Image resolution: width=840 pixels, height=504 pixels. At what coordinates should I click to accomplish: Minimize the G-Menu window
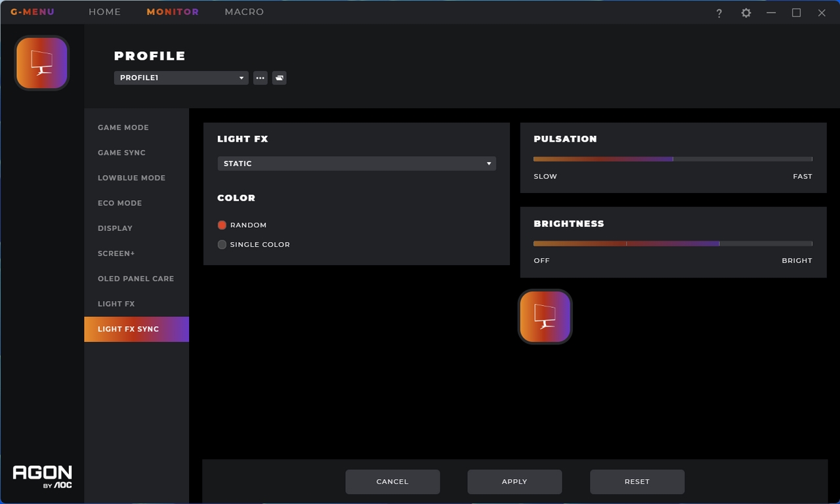click(x=771, y=13)
